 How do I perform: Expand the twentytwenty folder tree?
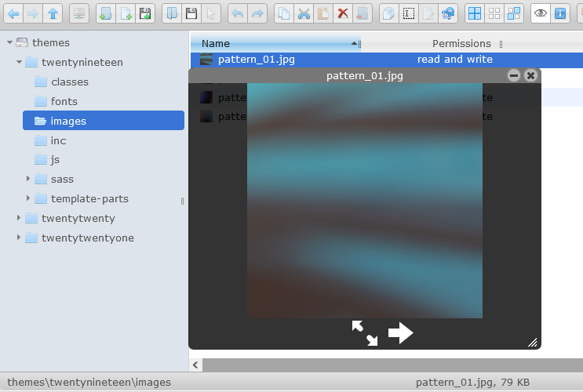[19, 218]
